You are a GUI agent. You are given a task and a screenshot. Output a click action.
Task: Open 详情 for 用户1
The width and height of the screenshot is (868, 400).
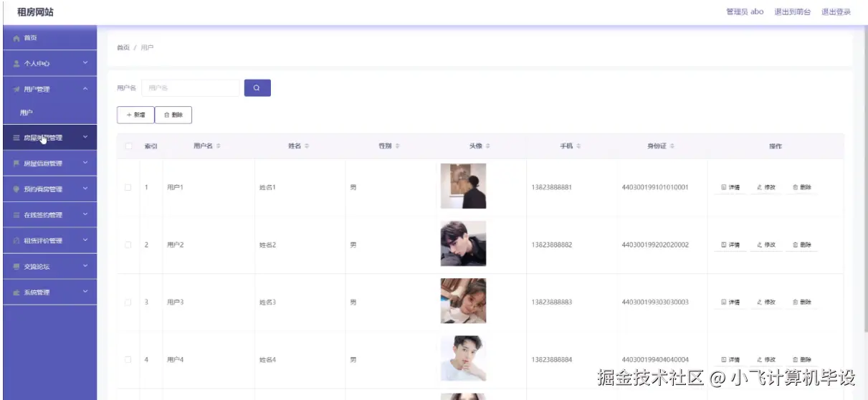pyautogui.click(x=730, y=187)
